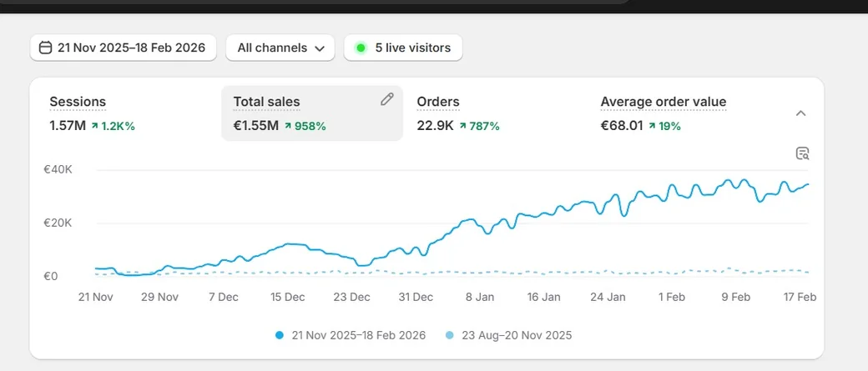Click the €68.01 average order value
Image resolution: width=868 pixels, height=371 pixels.
coord(622,126)
